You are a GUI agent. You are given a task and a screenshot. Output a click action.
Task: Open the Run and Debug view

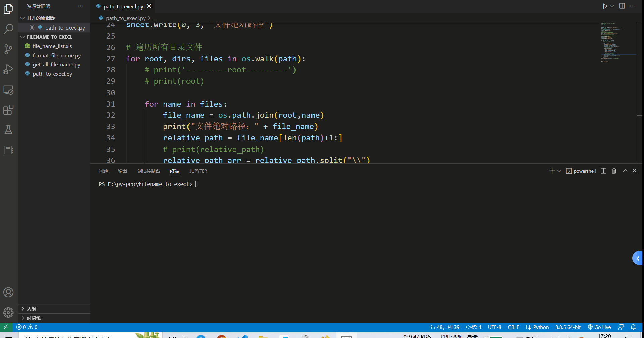point(8,69)
